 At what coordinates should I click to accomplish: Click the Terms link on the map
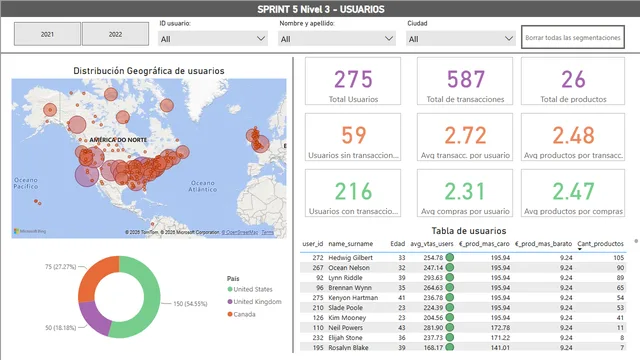point(267,232)
